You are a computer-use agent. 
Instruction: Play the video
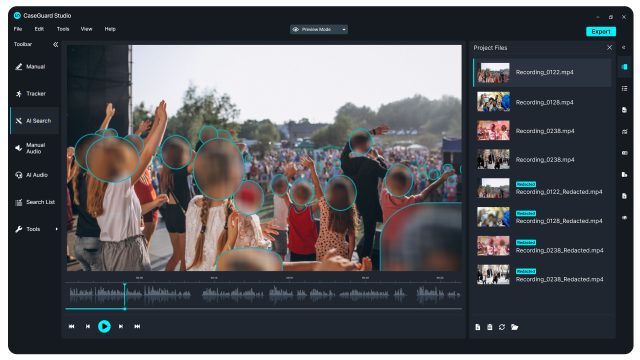(x=104, y=326)
